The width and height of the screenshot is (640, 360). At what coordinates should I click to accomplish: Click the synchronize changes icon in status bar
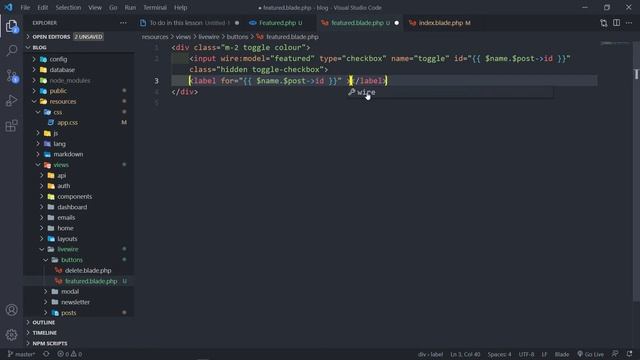[46, 354]
